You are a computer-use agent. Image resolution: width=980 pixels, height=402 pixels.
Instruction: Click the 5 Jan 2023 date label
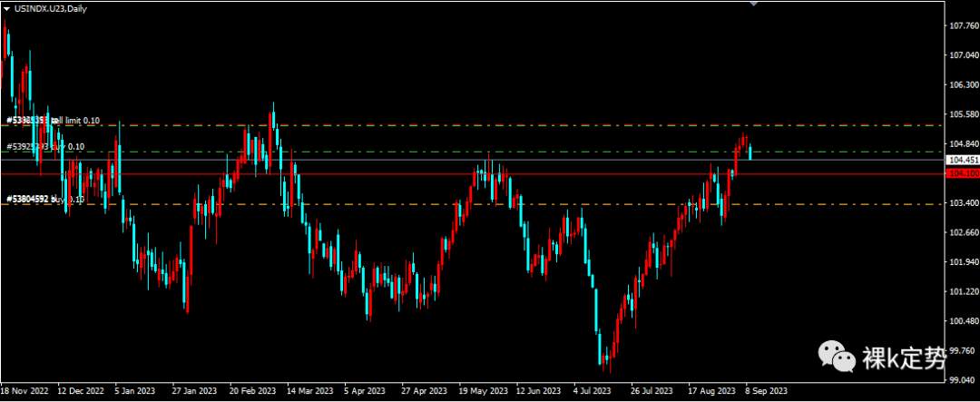click(x=135, y=391)
